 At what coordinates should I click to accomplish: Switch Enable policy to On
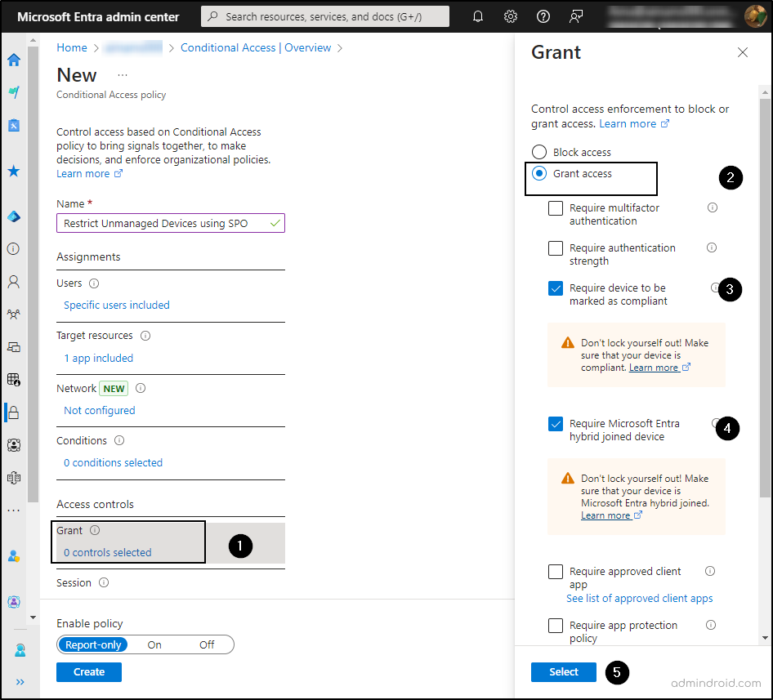(154, 644)
